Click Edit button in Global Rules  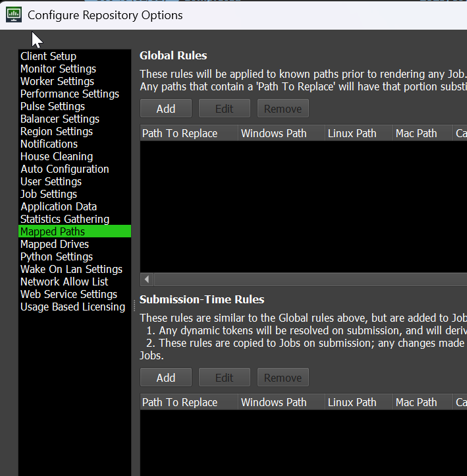225,109
